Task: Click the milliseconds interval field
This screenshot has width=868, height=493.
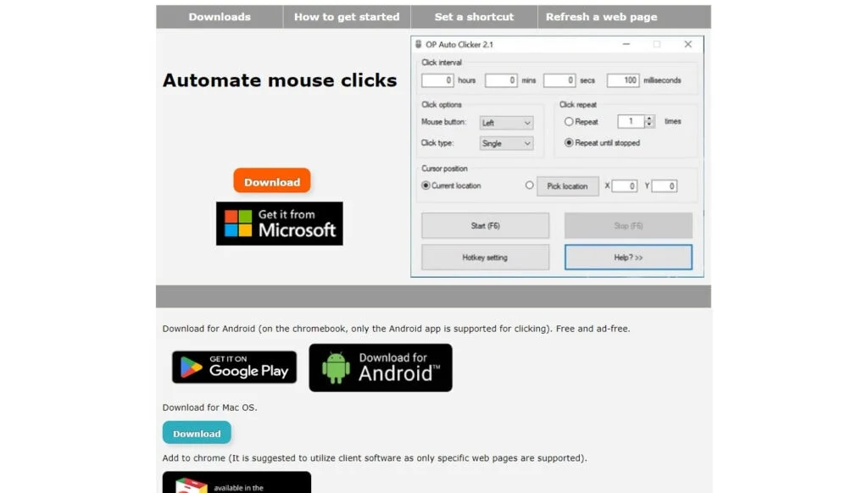Action: tap(623, 80)
